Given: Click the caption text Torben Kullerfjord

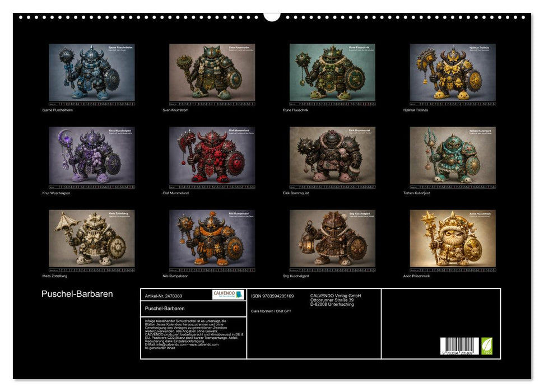Looking at the screenshot, I should pyautogui.click(x=417, y=193).
